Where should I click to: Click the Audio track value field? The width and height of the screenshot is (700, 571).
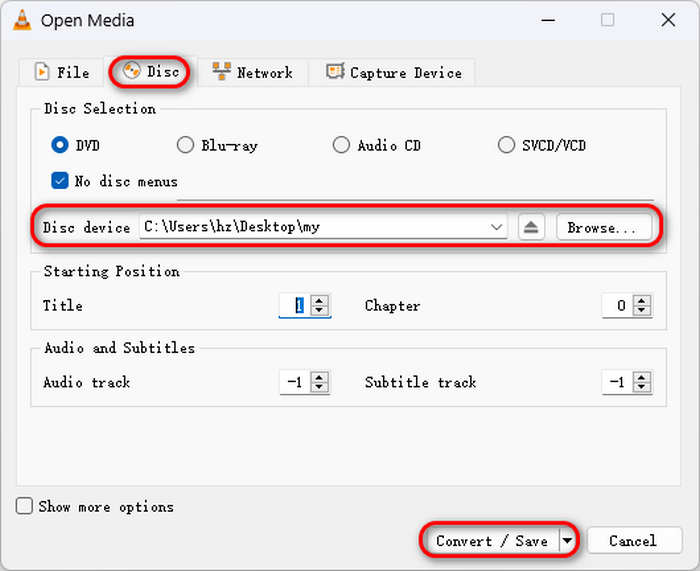(295, 383)
